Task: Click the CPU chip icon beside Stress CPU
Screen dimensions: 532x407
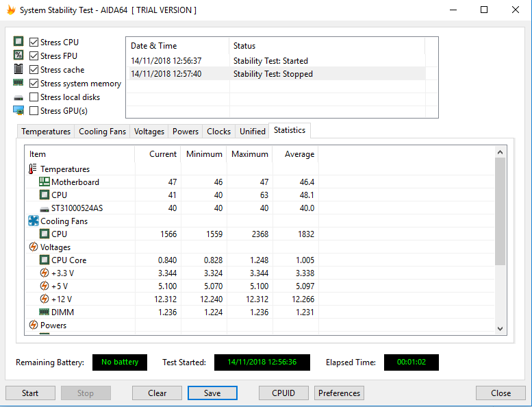Action: pos(18,41)
